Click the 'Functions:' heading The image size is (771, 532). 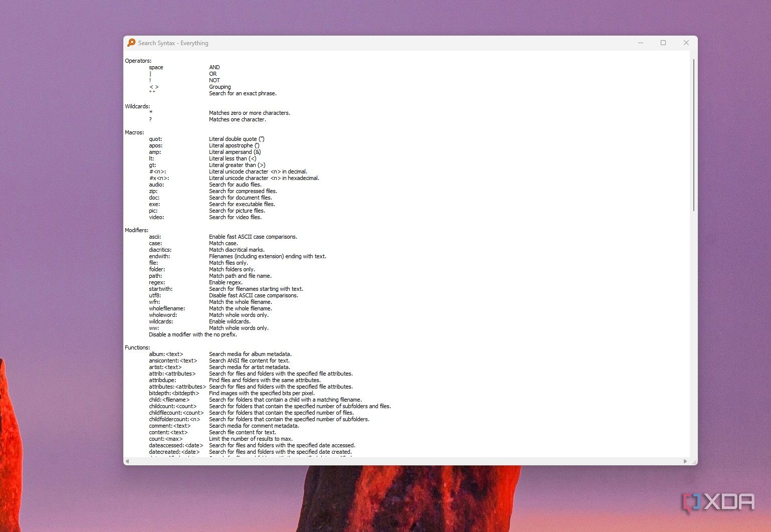point(137,347)
